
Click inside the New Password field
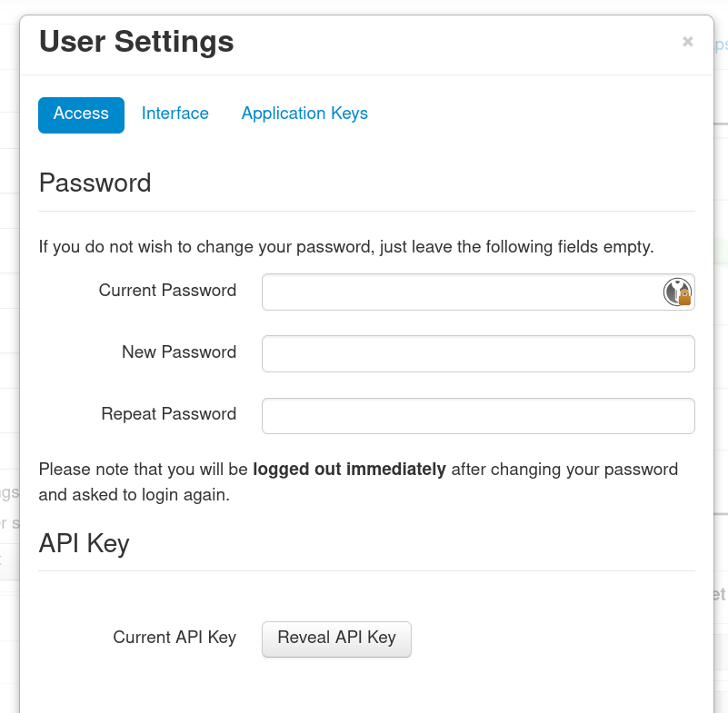coord(478,353)
